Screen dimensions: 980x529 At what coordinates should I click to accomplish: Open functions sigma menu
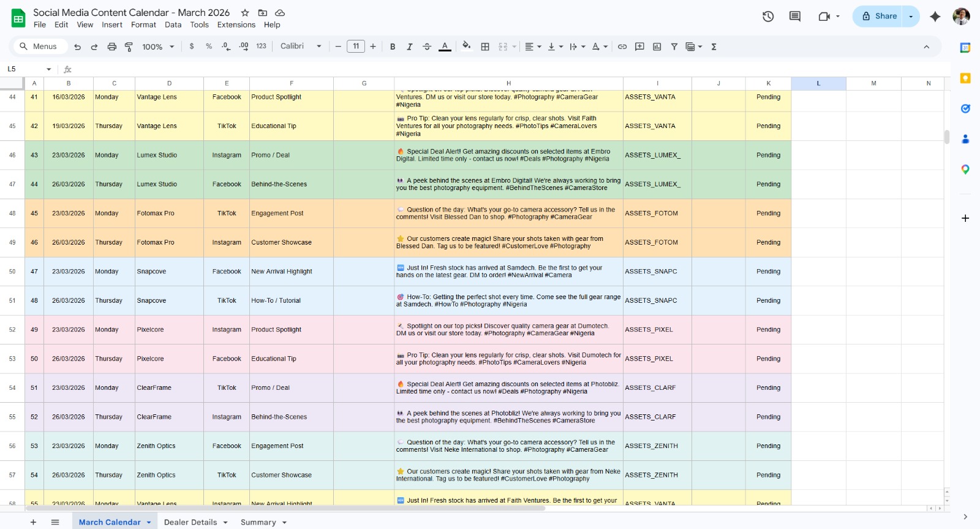point(714,47)
